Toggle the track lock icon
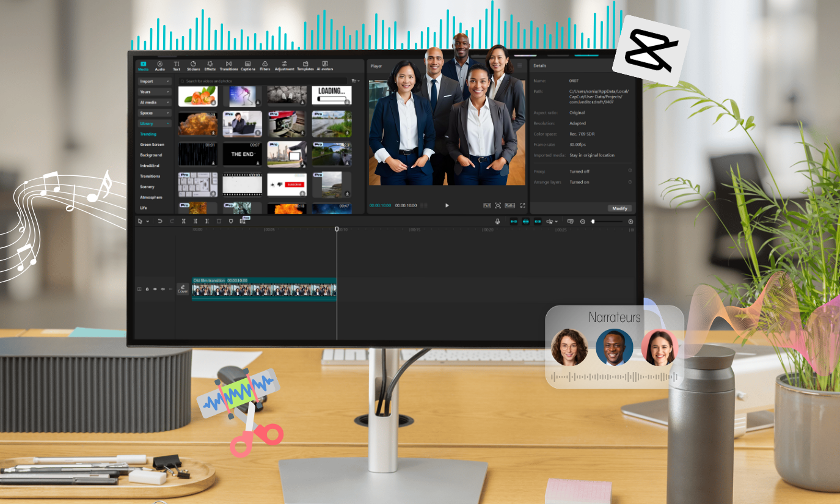The image size is (840, 504). coord(147,289)
